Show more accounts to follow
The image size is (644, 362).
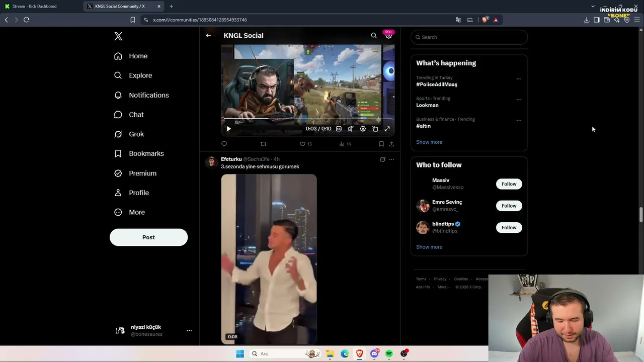click(429, 247)
